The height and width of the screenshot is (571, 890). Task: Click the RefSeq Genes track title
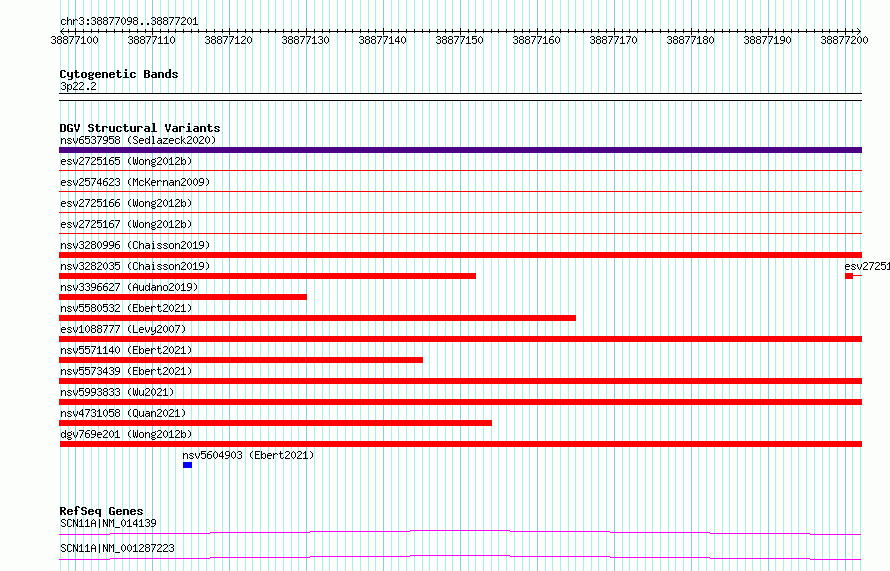point(101,511)
